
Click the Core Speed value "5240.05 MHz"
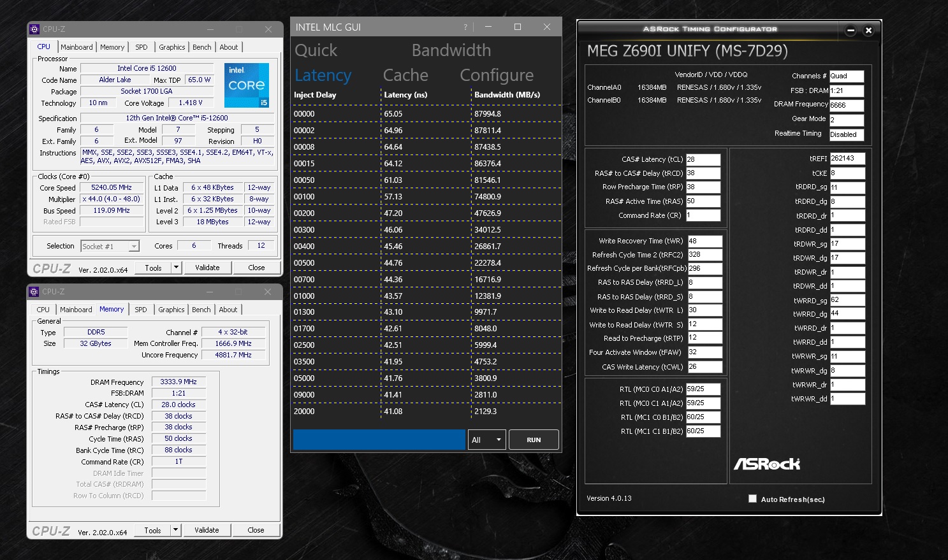112,188
